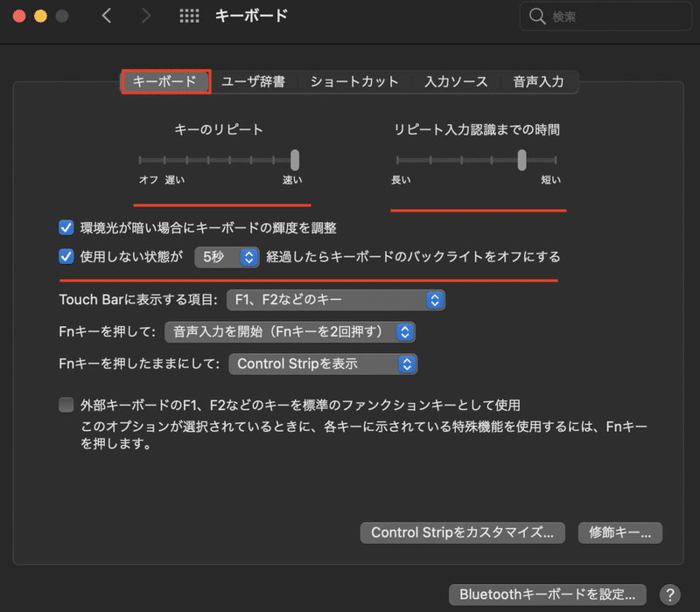700x612 pixels.
Task: Click the back navigation arrow
Action: (x=107, y=16)
